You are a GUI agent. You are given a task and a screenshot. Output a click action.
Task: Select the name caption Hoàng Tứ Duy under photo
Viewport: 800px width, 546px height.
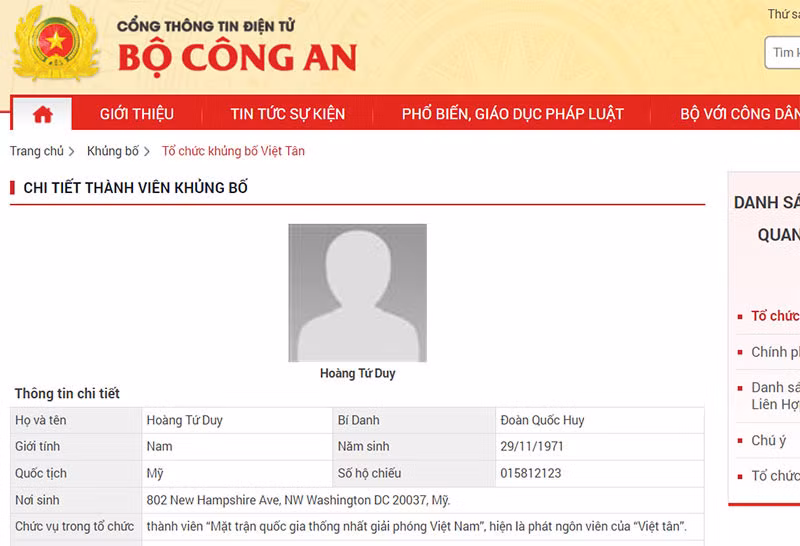[x=358, y=374]
